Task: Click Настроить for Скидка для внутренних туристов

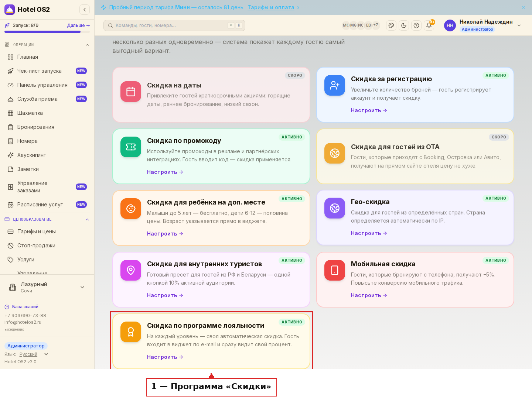Action: pos(165,295)
